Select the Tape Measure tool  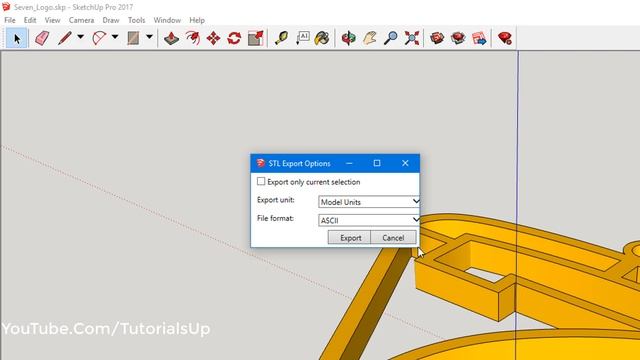(x=281, y=38)
